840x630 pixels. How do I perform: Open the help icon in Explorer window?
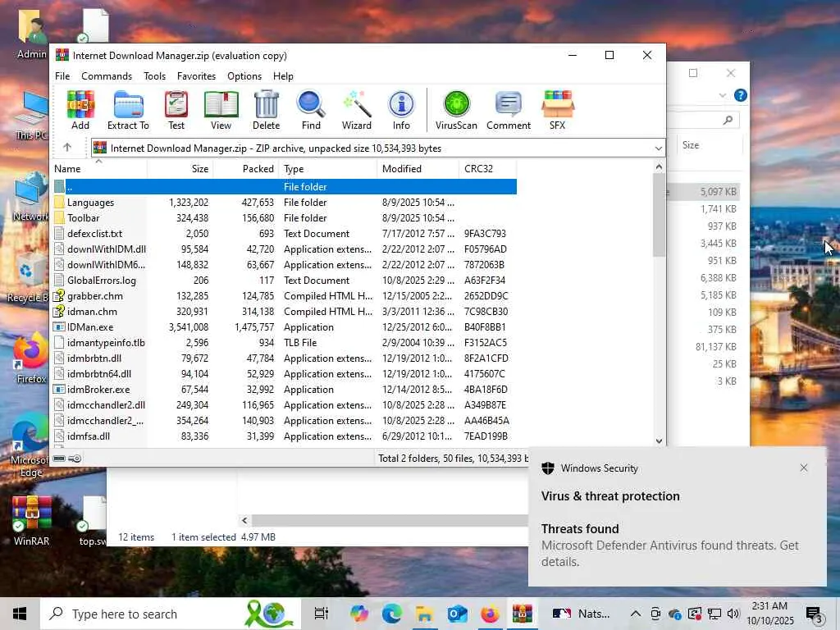click(x=741, y=95)
